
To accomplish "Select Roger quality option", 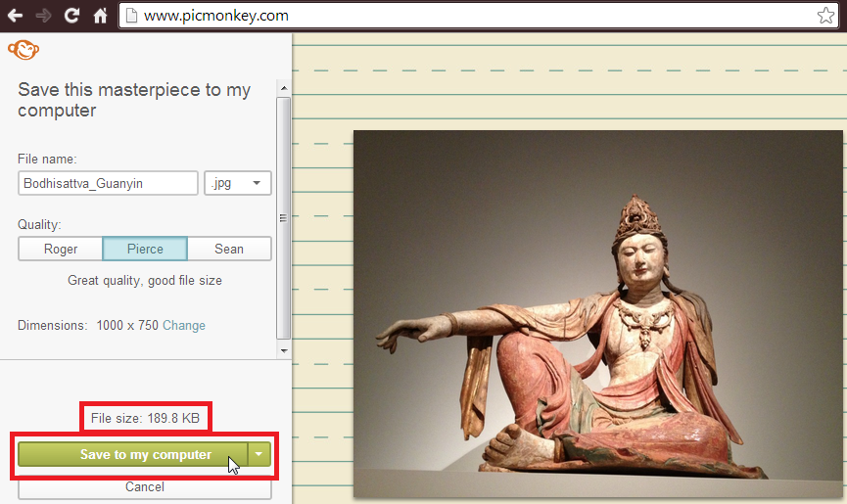I will (61, 249).
